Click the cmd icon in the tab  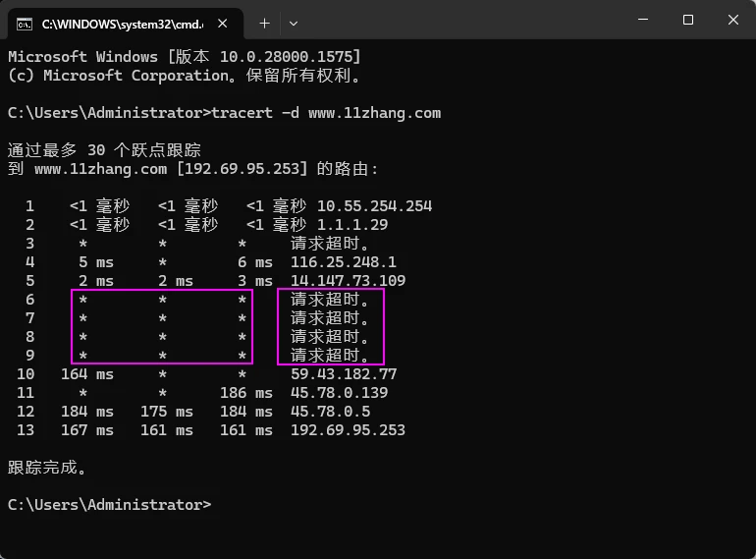tap(25, 24)
